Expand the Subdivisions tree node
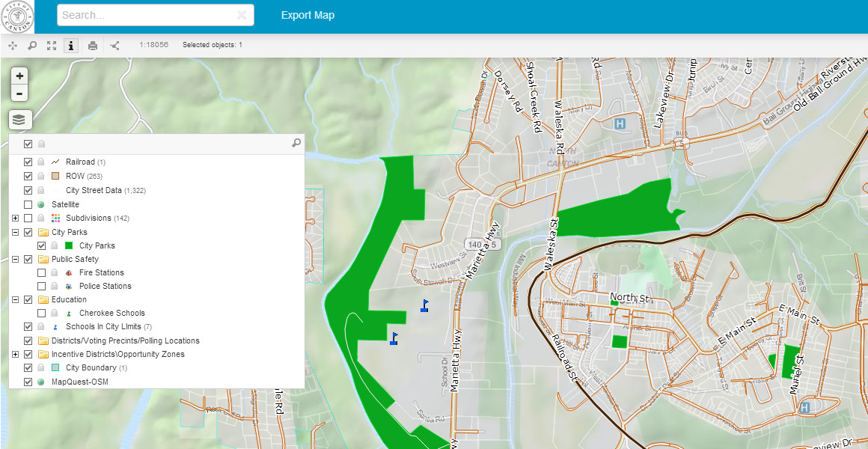868x449 pixels. 16,218
